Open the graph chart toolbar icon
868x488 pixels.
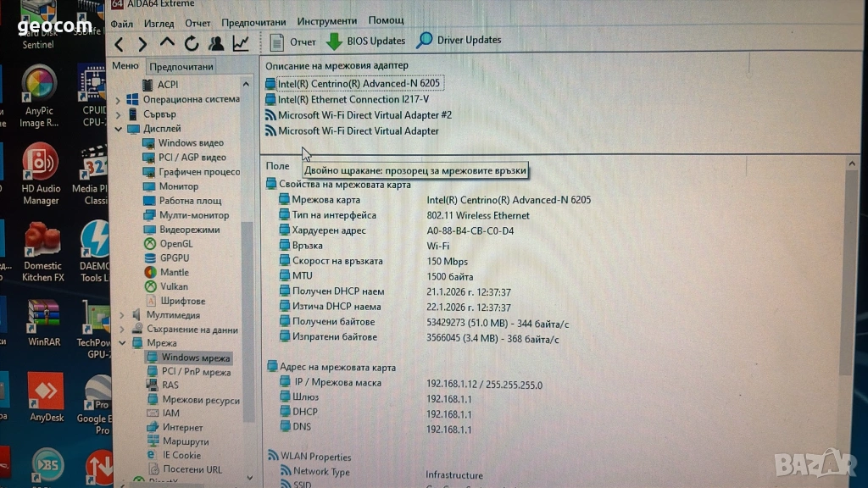(242, 42)
